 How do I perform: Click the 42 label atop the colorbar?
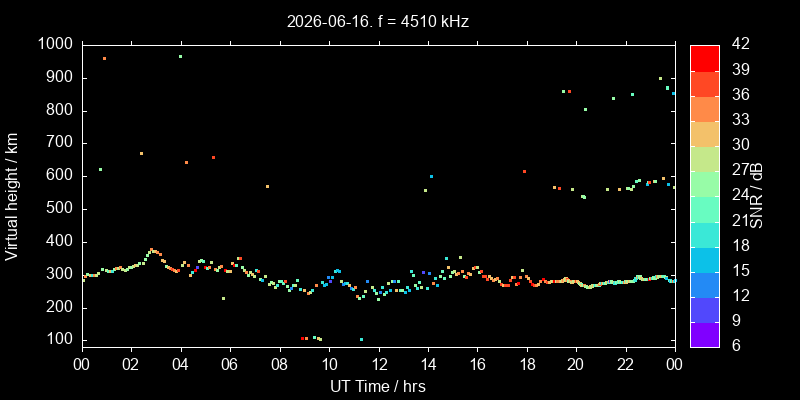point(740,44)
